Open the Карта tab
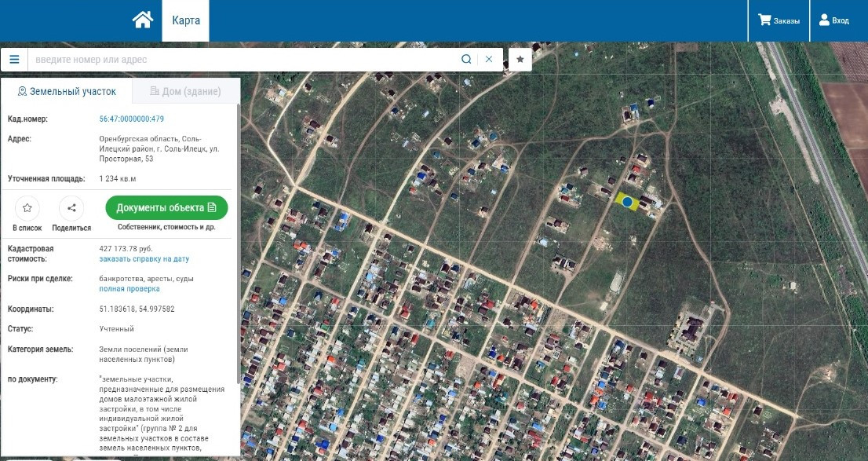This screenshot has width=868, height=461. click(x=186, y=20)
